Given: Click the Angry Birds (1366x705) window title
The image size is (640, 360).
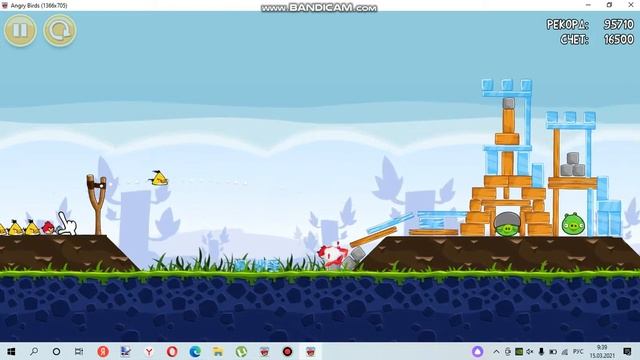Looking at the screenshot, I should tap(39, 5).
